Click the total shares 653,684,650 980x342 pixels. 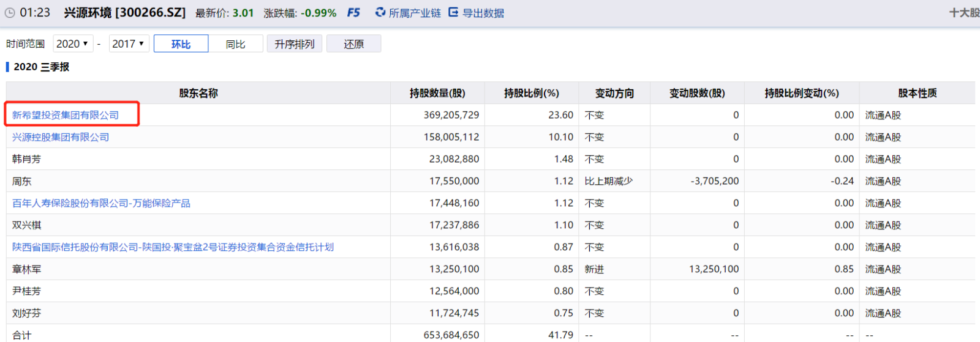point(451,335)
